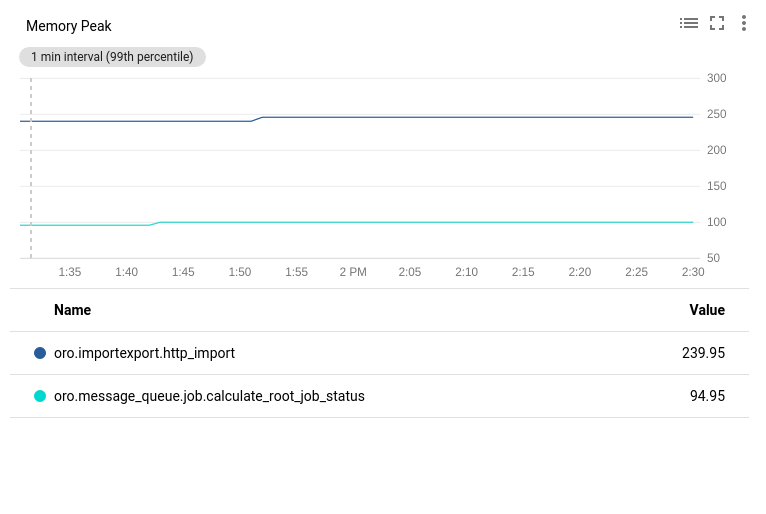
Task: Click the cyan calculate_root_job_status color dot
Action: pos(40,396)
